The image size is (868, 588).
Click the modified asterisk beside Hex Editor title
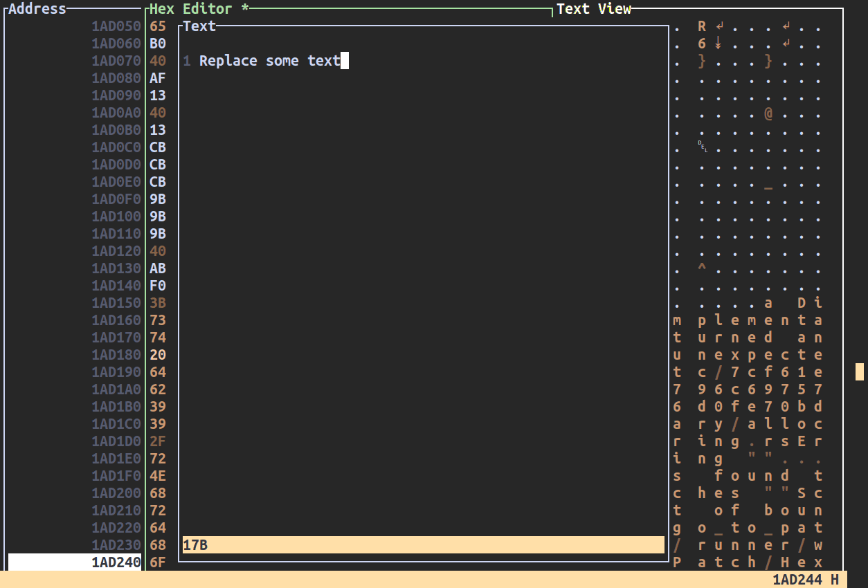244,9
